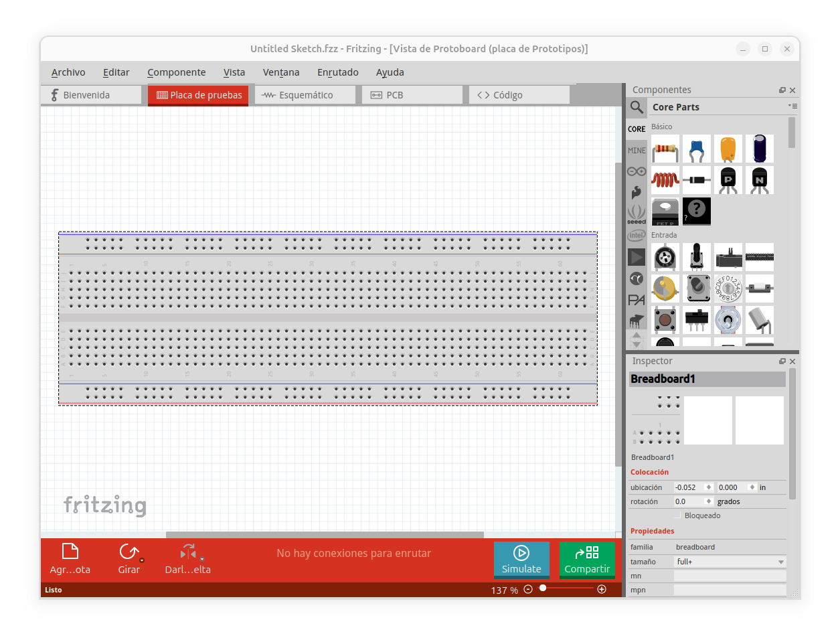Viewport: 840px width, 642px height.
Task: Click the canvas vertical scrollbar
Action: [x=618, y=314]
